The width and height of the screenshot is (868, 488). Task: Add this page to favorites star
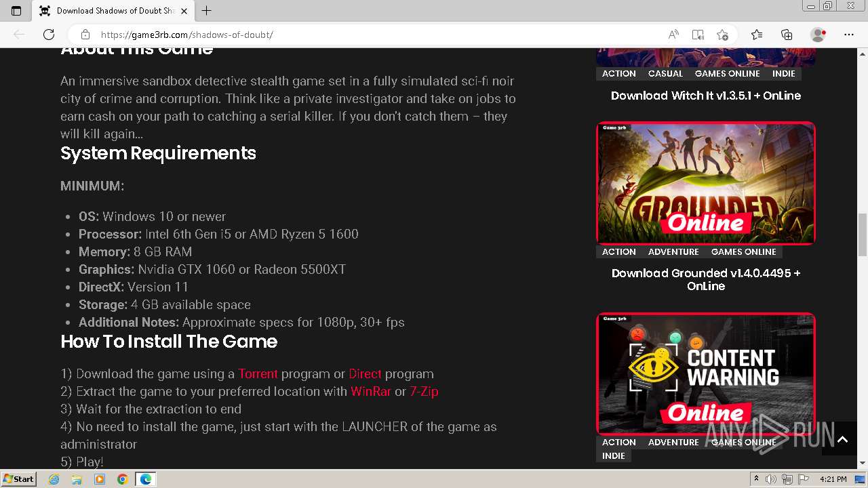pyautogui.click(x=723, y=35)
